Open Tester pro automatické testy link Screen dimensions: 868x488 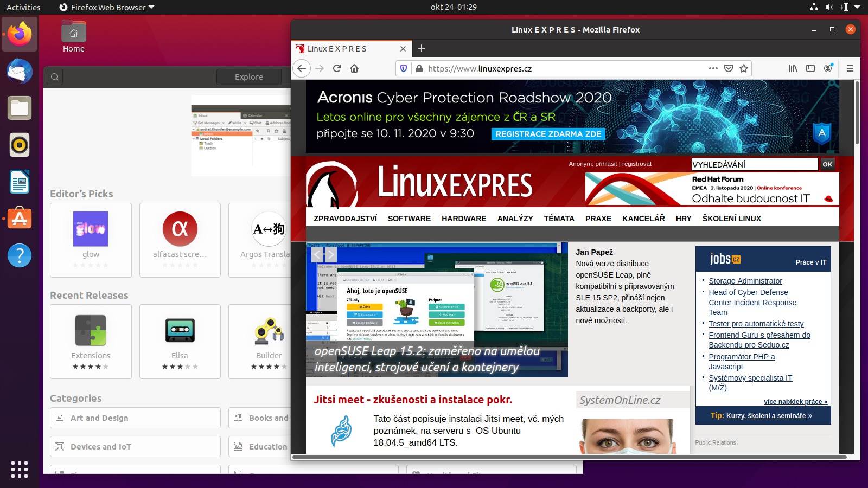tap(756, 324)
